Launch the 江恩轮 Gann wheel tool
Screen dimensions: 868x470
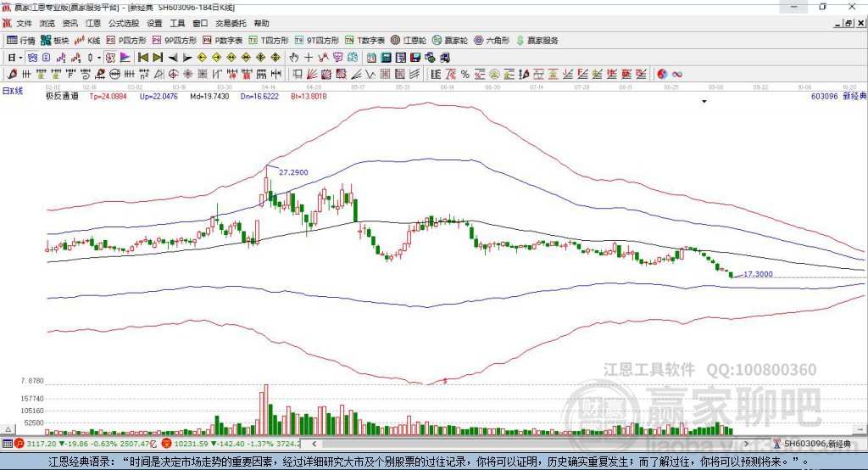click(409, 41)
